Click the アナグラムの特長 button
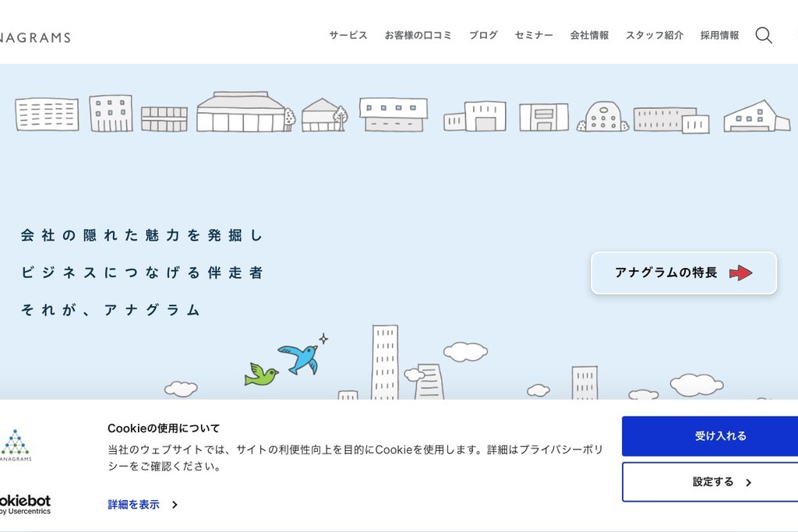This screenshot has height=532, width=798. click(x=683, y=273)
